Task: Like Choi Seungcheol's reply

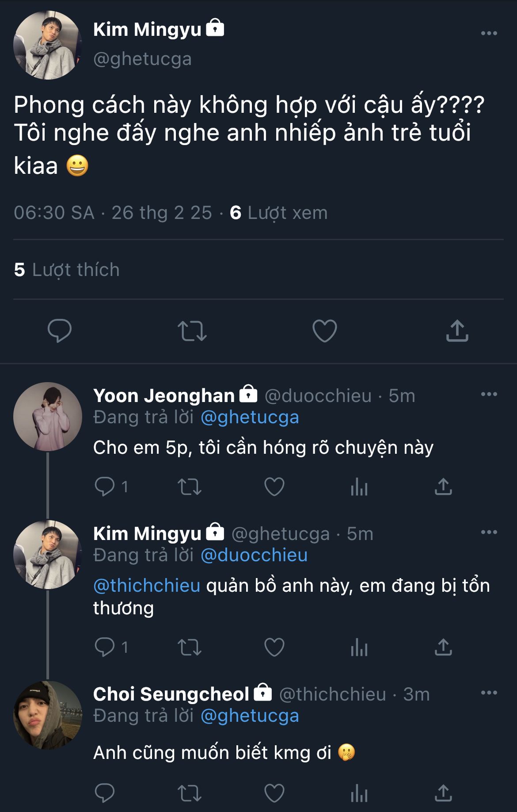Action: [x=274, y=793]
